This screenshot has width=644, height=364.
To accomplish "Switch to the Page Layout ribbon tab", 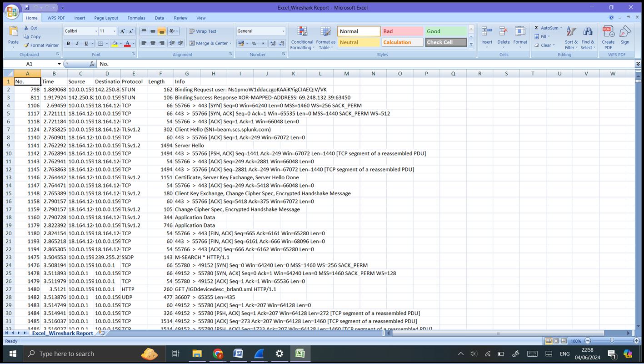I will [106, 18].
